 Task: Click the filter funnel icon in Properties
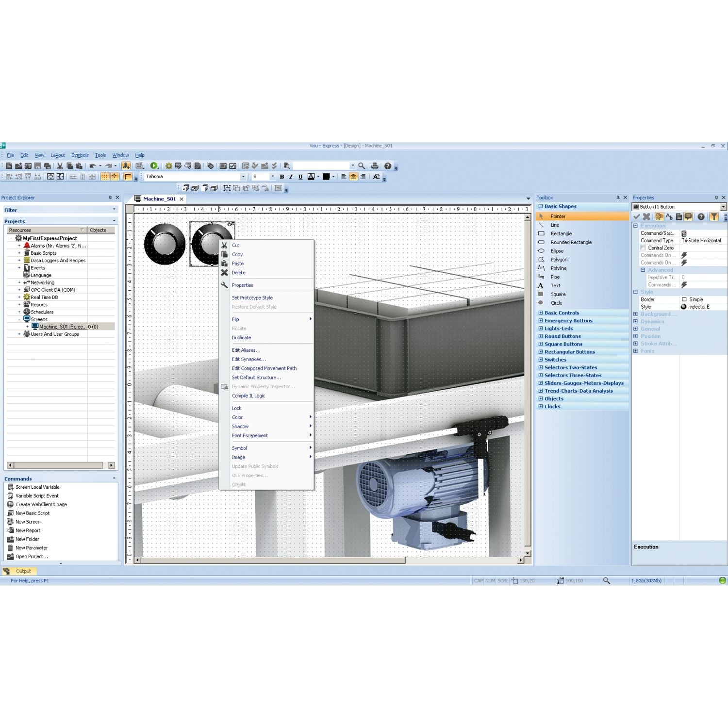714,217
